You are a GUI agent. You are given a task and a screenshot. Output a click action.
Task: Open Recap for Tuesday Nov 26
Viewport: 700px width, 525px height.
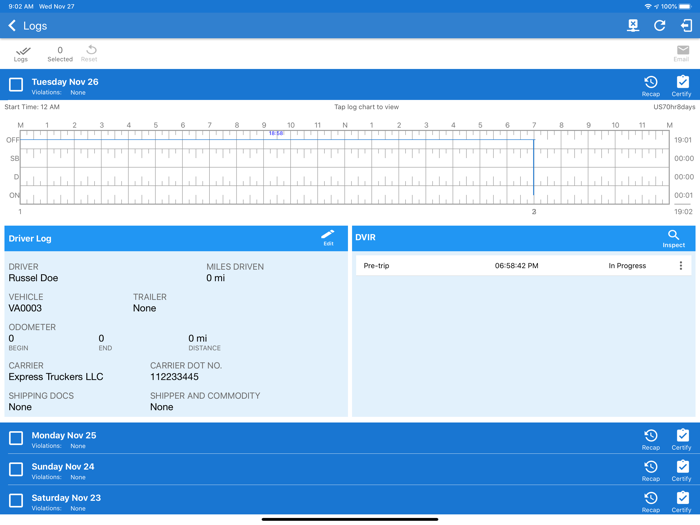coord(650,86)
